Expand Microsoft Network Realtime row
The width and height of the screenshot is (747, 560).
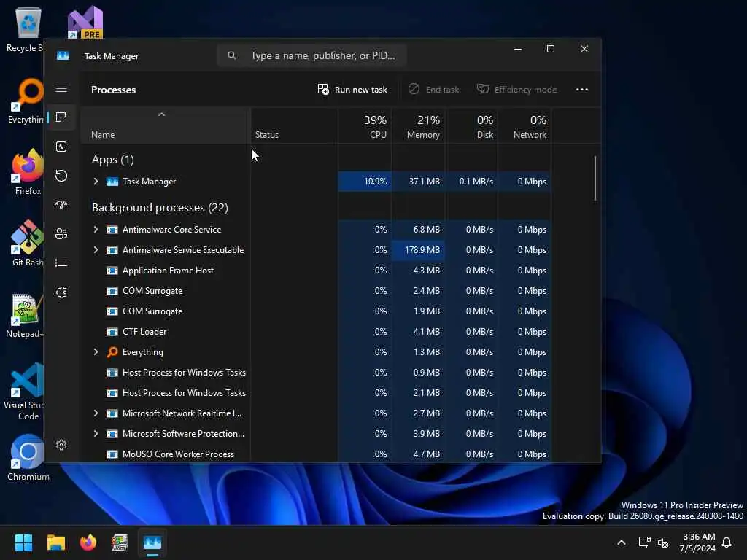click(x=96, y=413)
